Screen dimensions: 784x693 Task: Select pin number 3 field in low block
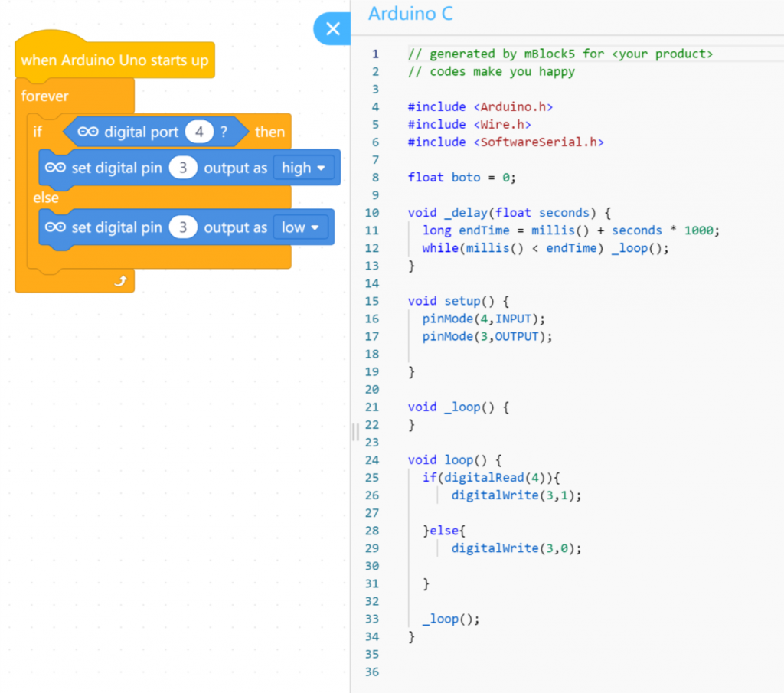click(x=183, y=227)
